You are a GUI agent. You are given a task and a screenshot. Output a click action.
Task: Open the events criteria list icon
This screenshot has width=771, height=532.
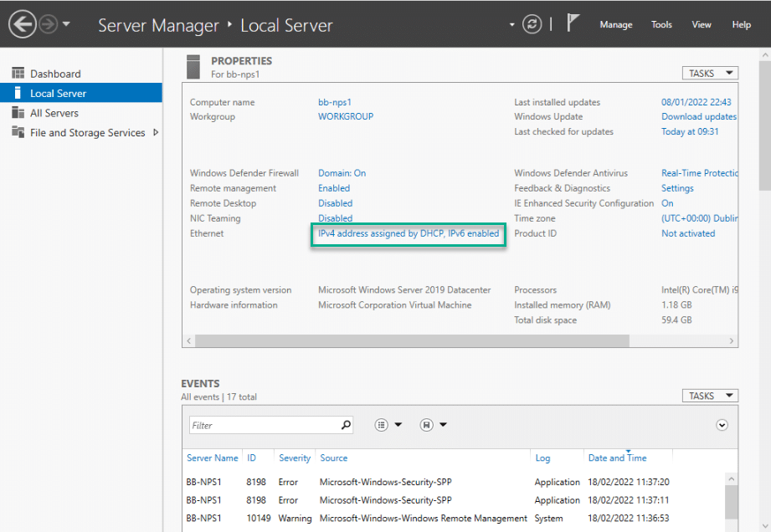point(382,425)
